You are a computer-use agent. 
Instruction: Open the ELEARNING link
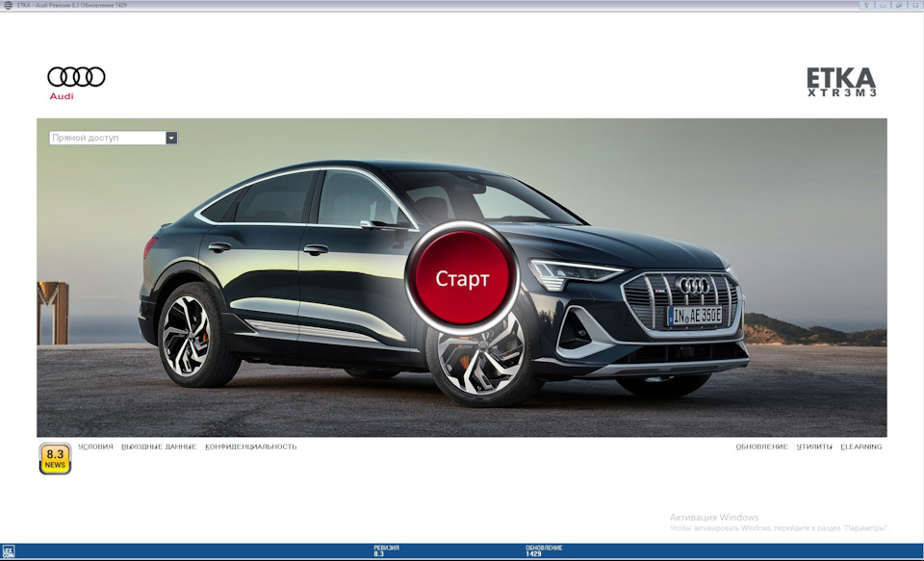tap(860, 446)
